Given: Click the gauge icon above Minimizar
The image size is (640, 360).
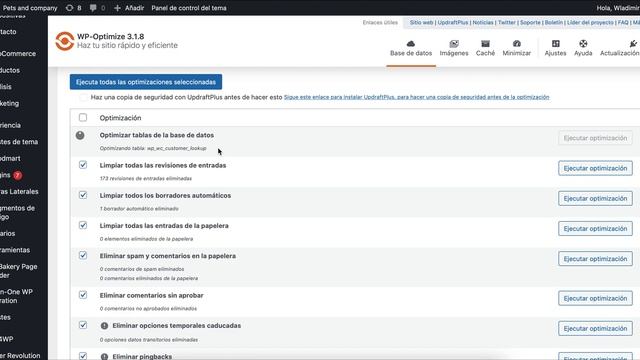Looking at the screenshot, I should 517,44.
